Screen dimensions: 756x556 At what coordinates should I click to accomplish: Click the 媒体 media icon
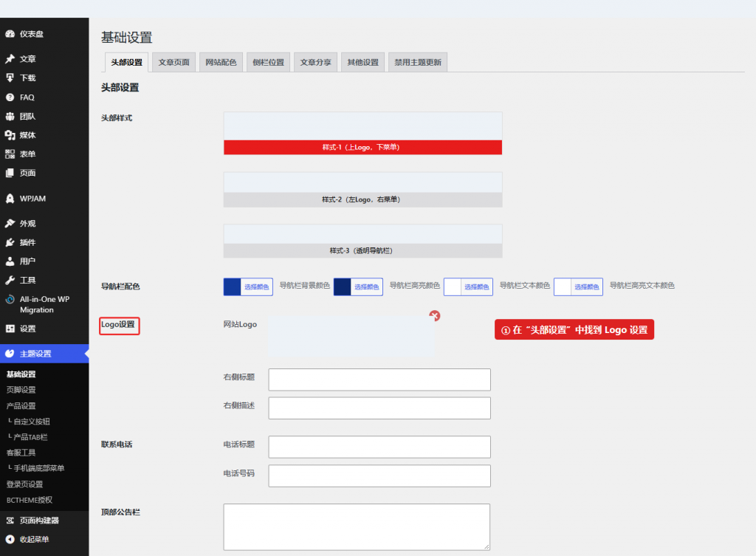tap(10, 135)
